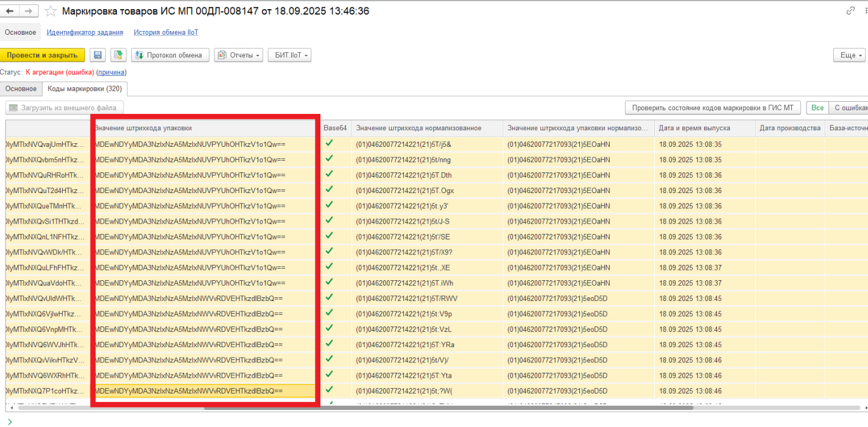
Task: Copy link using the chain icon
Action: (x=851, y=11)
